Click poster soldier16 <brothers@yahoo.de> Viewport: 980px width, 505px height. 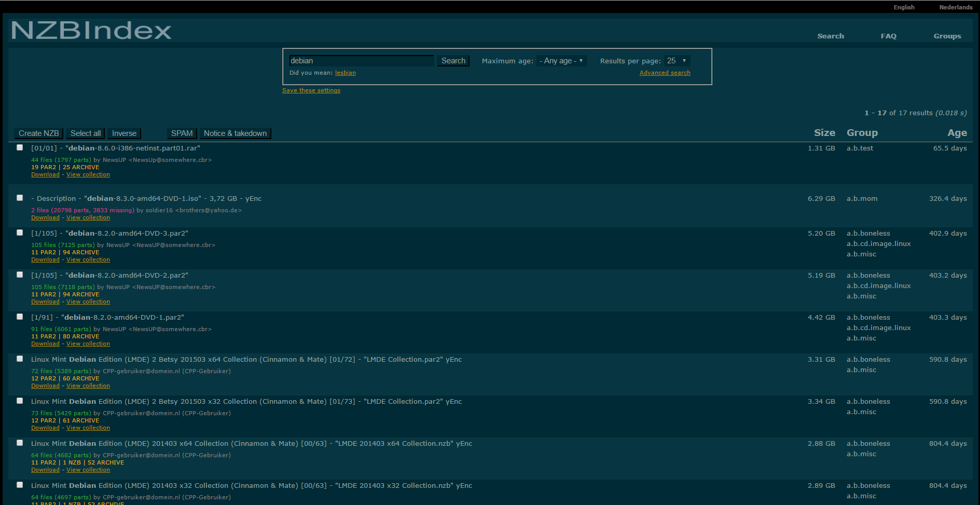click(194, 210)
